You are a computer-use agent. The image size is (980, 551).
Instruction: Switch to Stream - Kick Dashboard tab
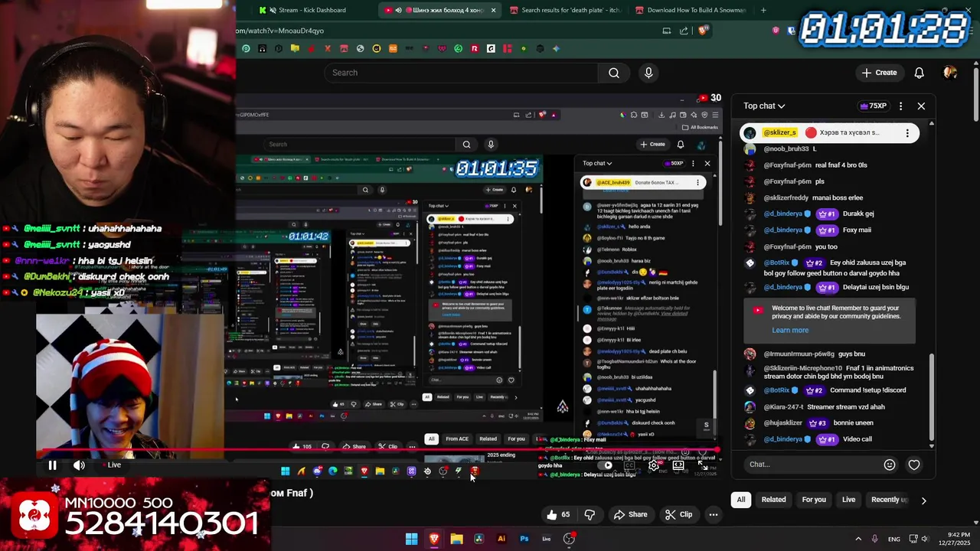[312, 10]
